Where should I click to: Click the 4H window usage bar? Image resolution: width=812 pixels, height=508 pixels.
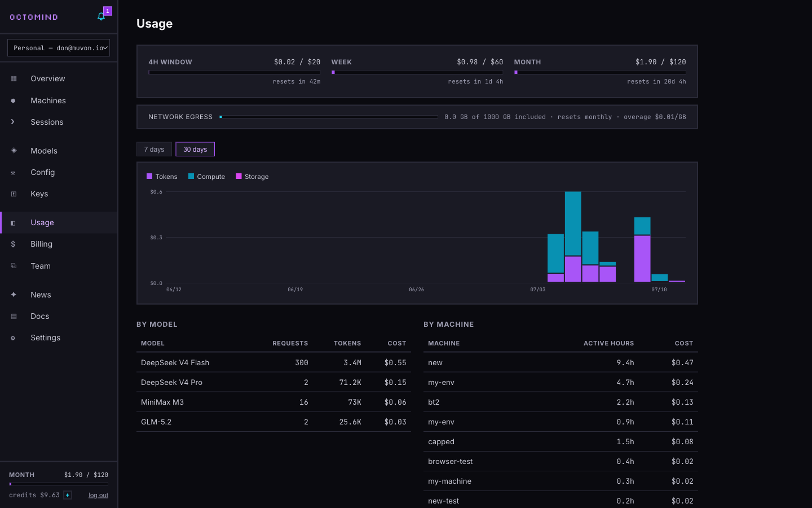(x=234, y=72)
